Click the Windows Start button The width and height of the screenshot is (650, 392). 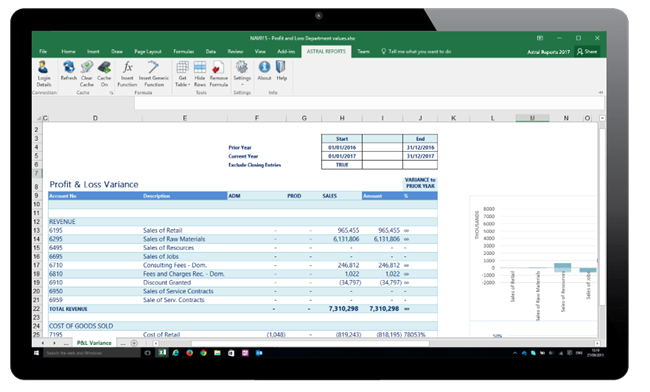36,353
